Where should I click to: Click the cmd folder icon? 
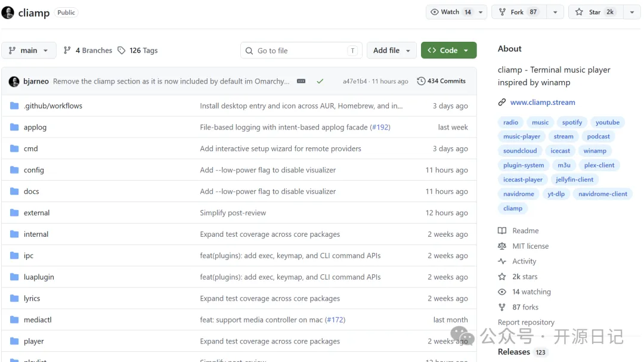14,148
